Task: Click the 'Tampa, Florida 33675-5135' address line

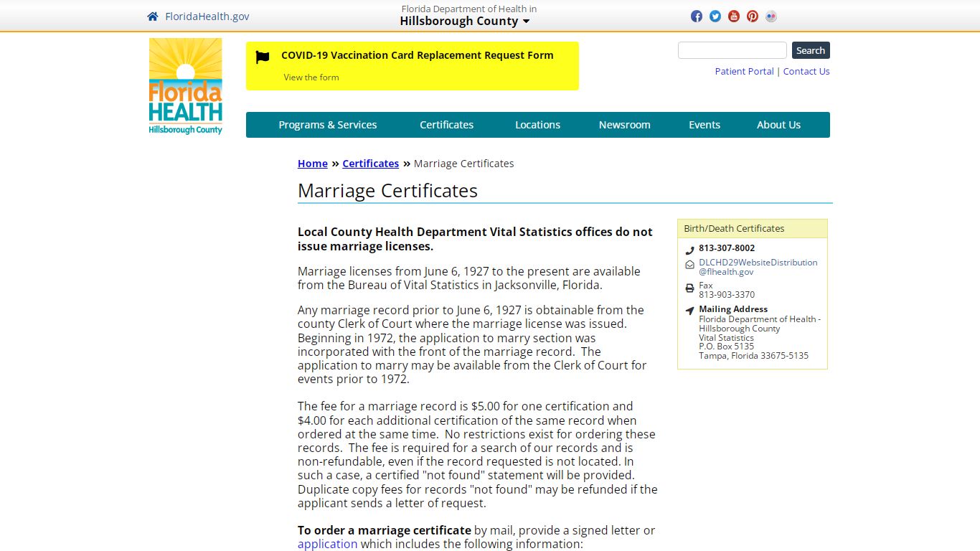Action: 753,356
